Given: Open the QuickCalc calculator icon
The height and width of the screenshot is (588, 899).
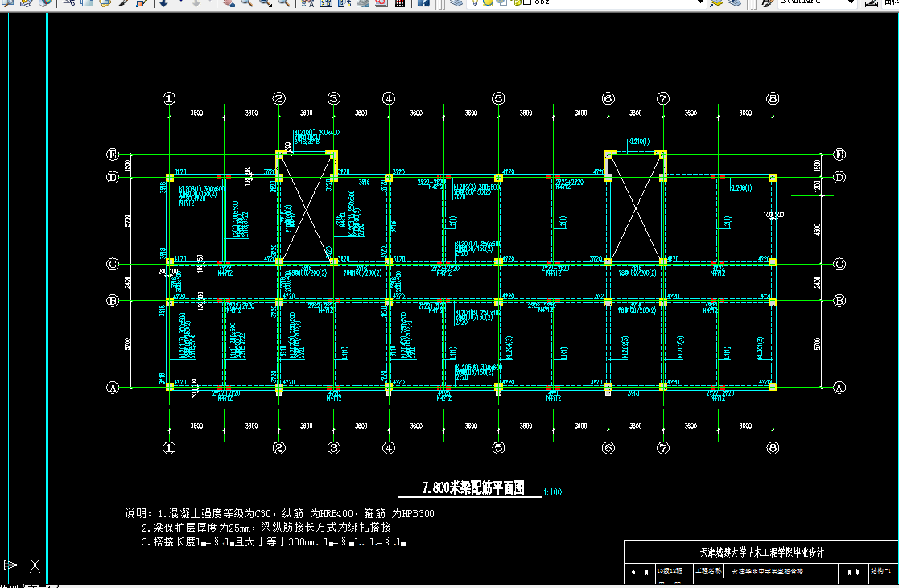Looking at the screenshot, I should click(400, 3).
